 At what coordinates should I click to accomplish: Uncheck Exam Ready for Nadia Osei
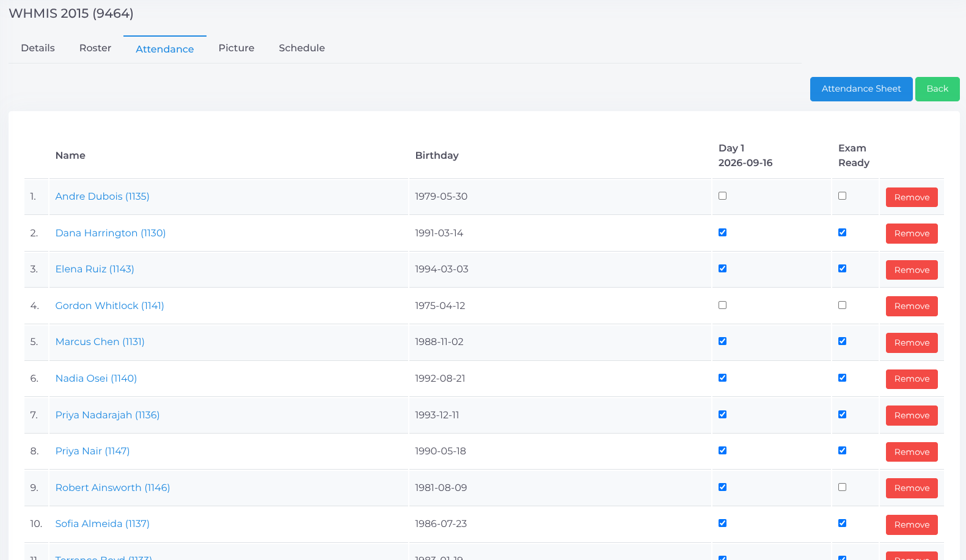click(x=843, y=378)
